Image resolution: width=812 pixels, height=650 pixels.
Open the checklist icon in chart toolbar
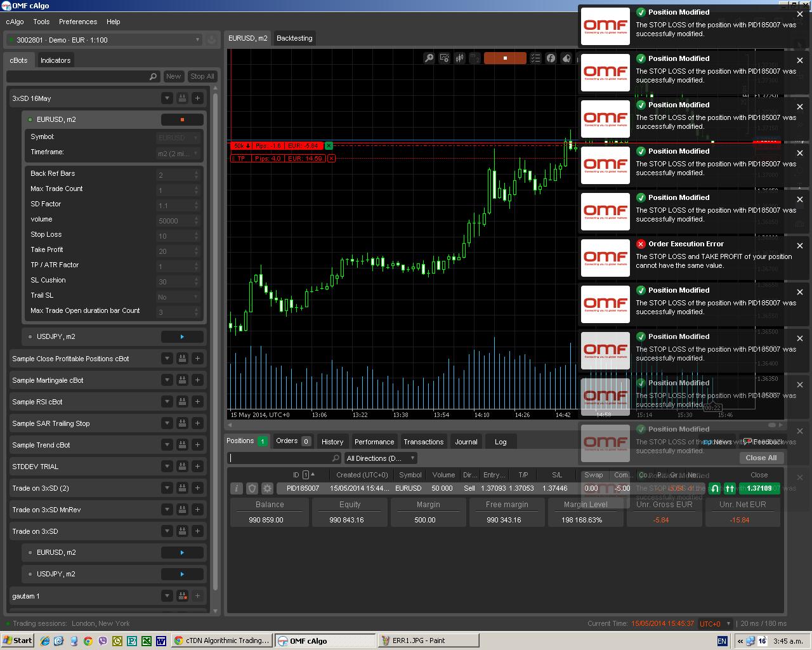535,58
